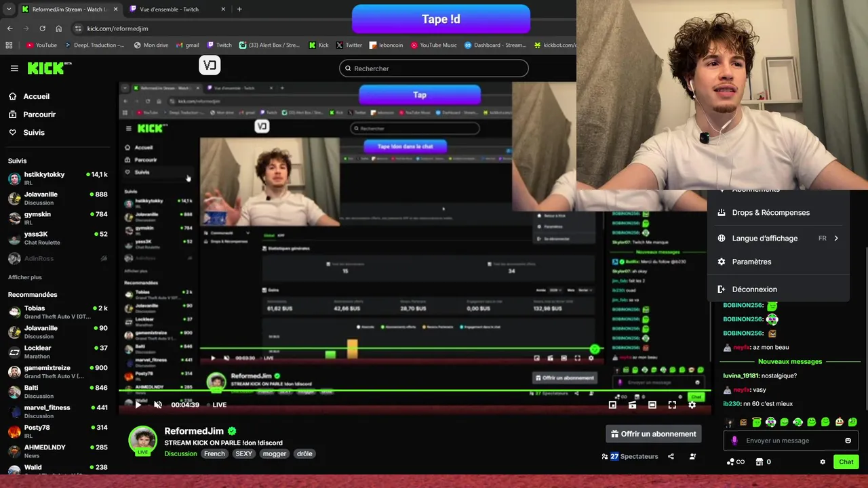Click the KICK logo
The image size is (868, 488).
[x=48, y=68]
